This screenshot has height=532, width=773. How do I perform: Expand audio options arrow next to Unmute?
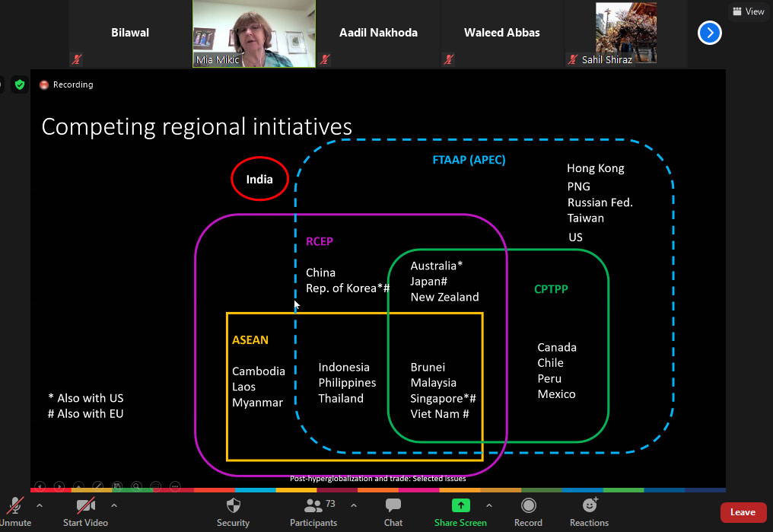(x=40, y=505)
